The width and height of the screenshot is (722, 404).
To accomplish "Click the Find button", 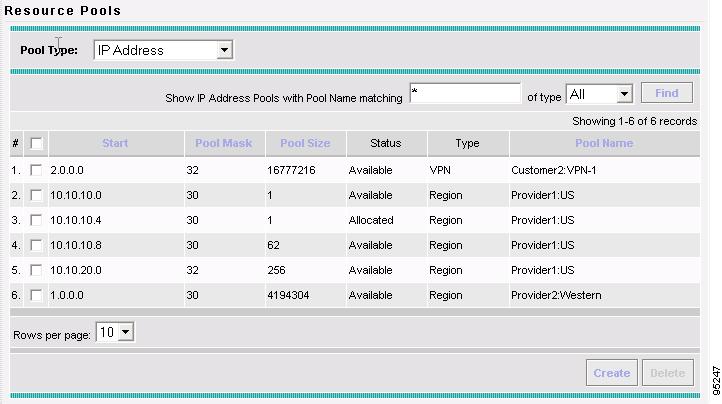I will point(667,93).
